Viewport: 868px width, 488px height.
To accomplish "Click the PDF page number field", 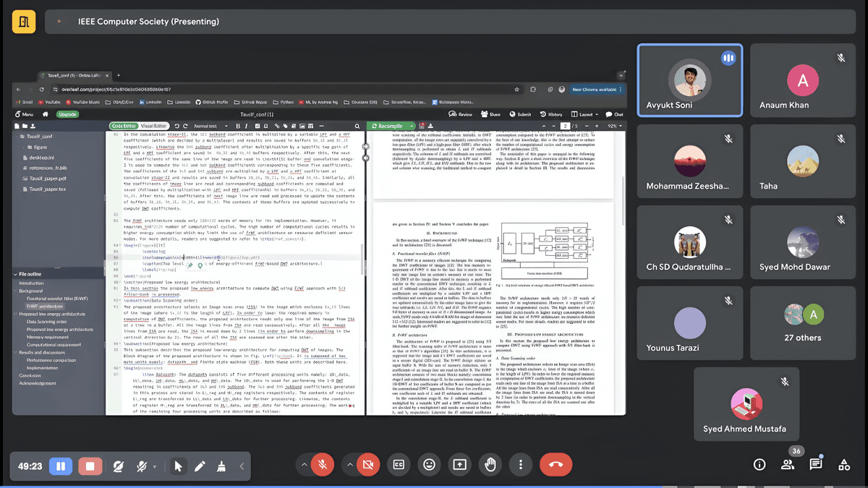I will pos(566,126).
